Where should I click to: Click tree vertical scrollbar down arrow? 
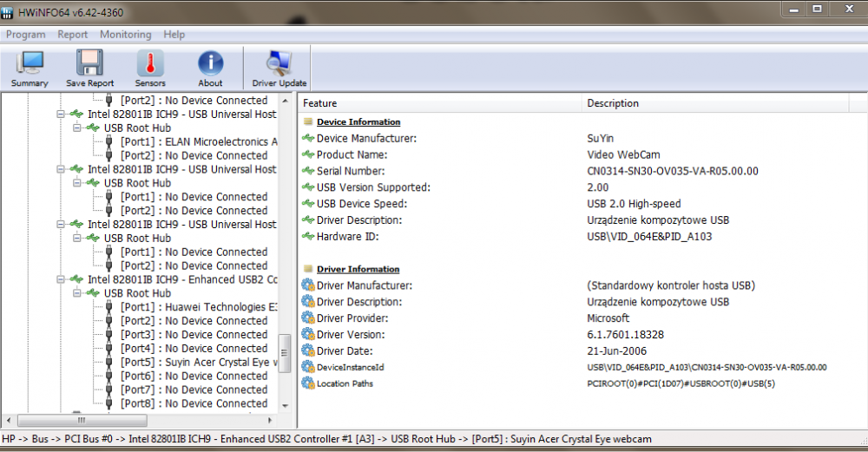tap(285, 405)
